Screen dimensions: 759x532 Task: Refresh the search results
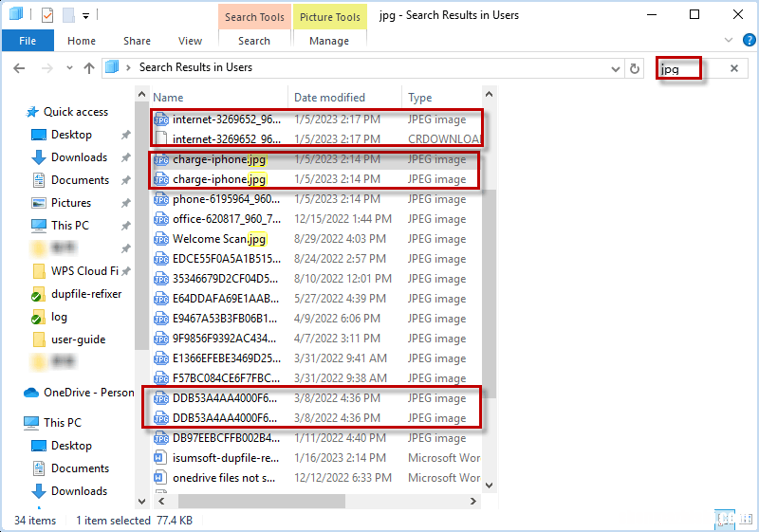click(635, 68)
